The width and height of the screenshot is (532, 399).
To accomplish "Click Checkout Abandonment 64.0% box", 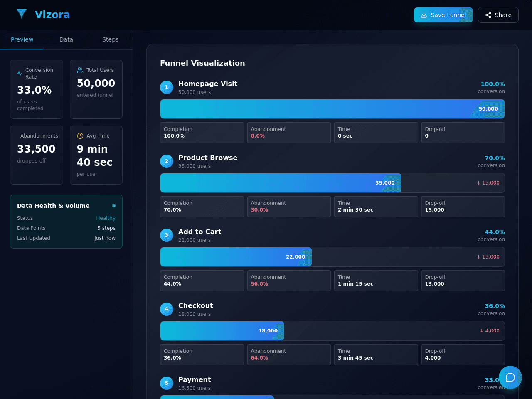I will click(x=289, y=355).
